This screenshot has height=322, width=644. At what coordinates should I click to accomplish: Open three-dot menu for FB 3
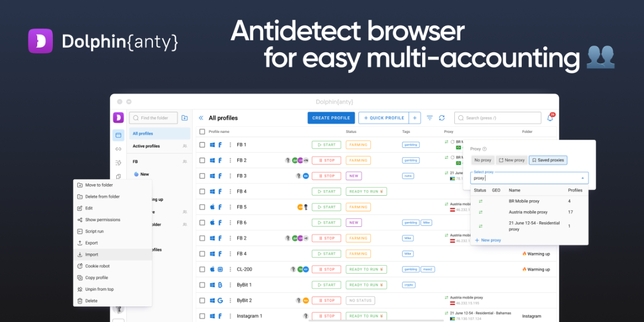[x=230, y=176]
